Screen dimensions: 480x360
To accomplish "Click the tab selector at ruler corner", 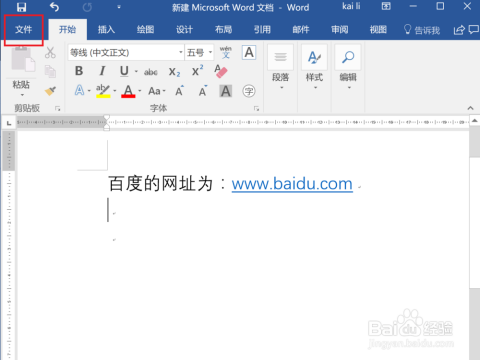I will click(9, 123).
